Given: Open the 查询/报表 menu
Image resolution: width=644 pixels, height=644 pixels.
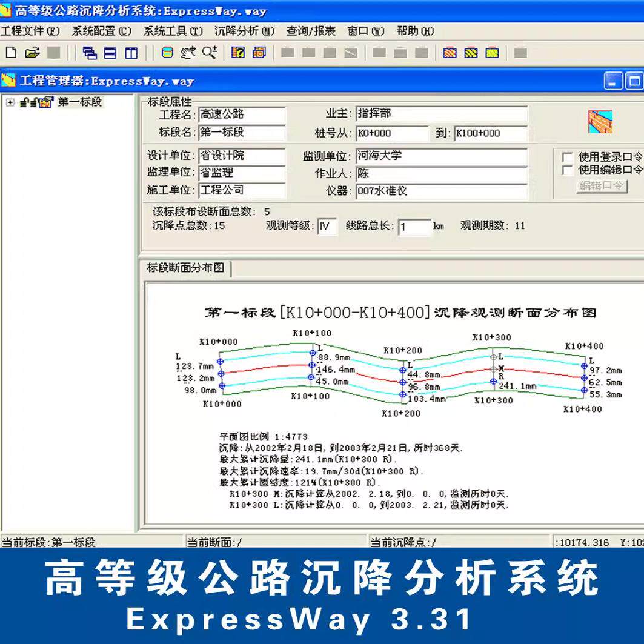Looking at the screenshot, I should click(311, 32).
